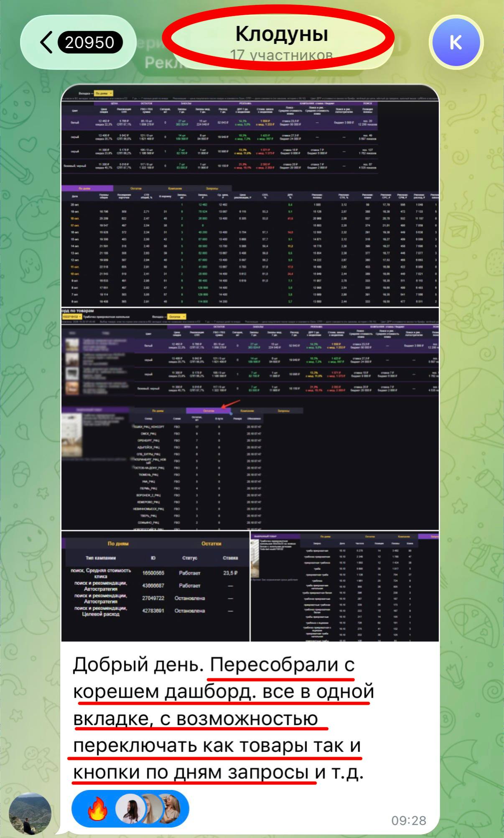This screenshot has width=504, height=838.
Task: Tap campaign ID 27049722
Action: click(x=153, y=598)
